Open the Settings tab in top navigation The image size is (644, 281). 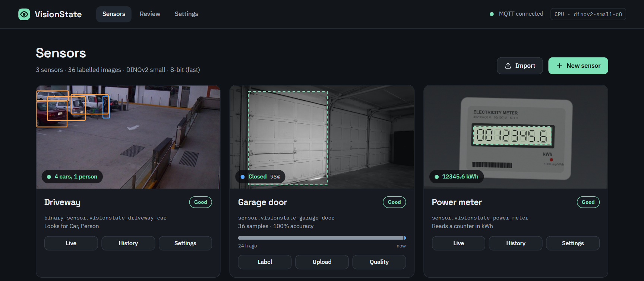[186, 14]
